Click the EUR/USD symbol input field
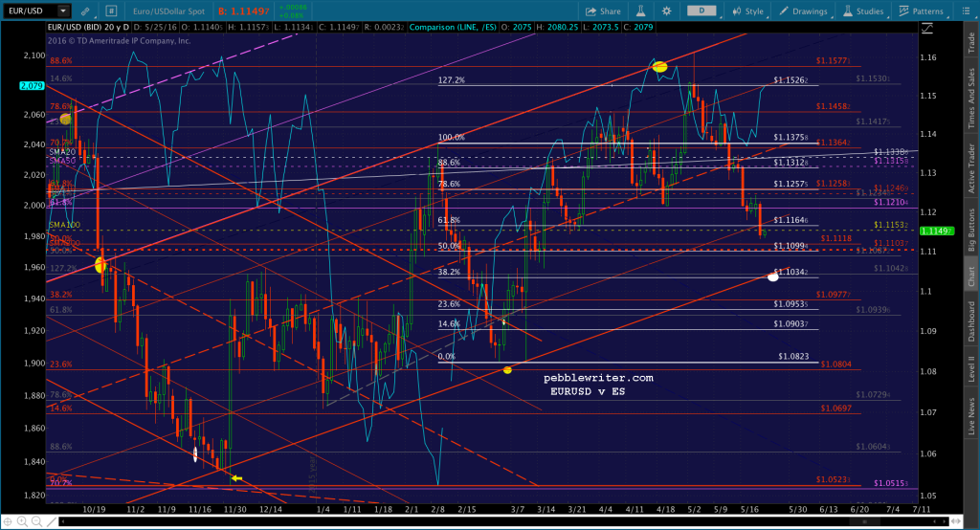Viewport: 980px width, 530px height. [31, 11]
